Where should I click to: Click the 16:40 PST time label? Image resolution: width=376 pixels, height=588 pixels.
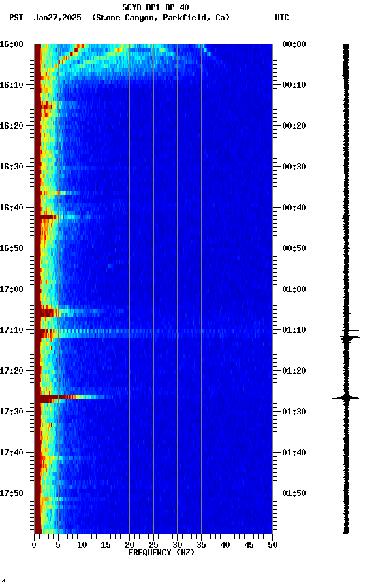(12, 208)
